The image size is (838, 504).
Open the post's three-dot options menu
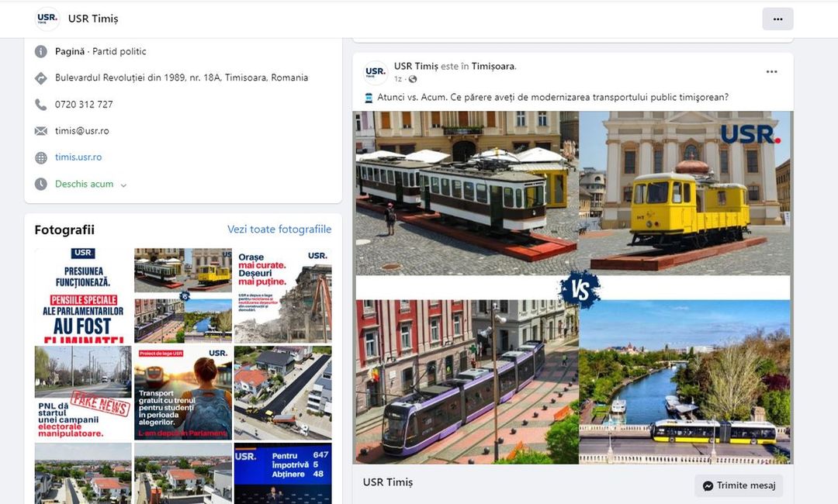pos(771,71)
